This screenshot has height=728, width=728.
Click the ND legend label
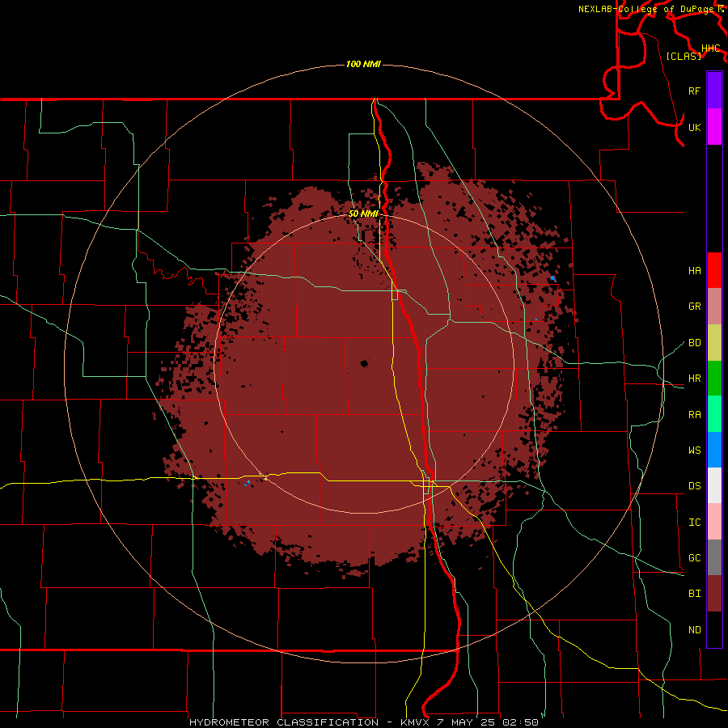tap(694, 629)
